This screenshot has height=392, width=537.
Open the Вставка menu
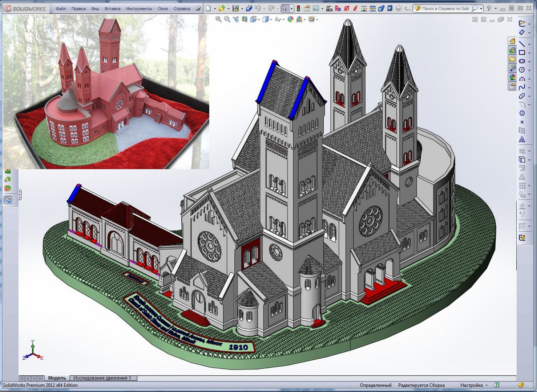click(112, 9)
